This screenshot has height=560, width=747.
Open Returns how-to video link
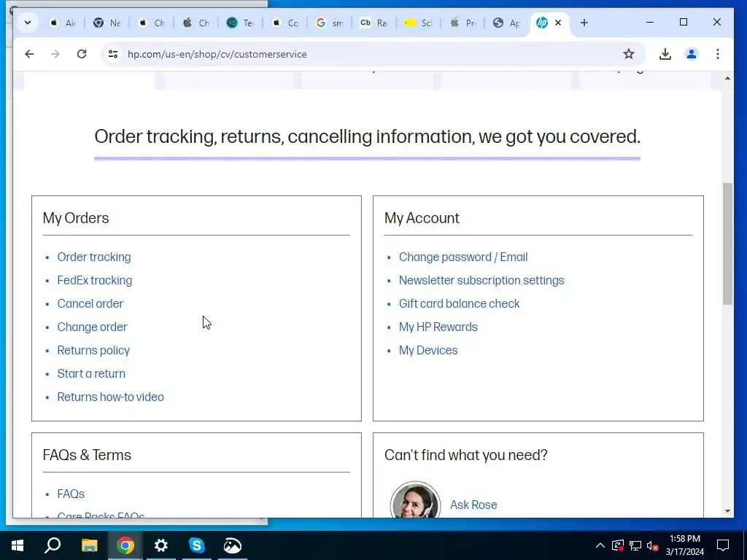pos(111,397)
